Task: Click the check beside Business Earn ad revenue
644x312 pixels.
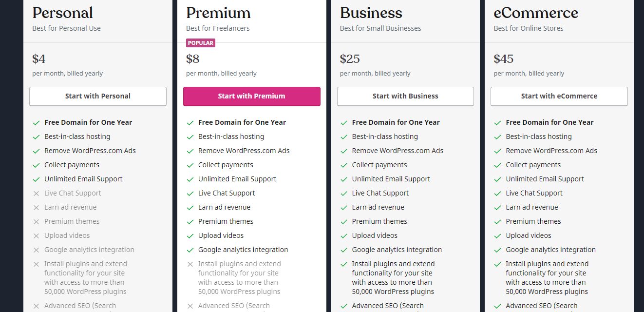Action: [344, 208]
